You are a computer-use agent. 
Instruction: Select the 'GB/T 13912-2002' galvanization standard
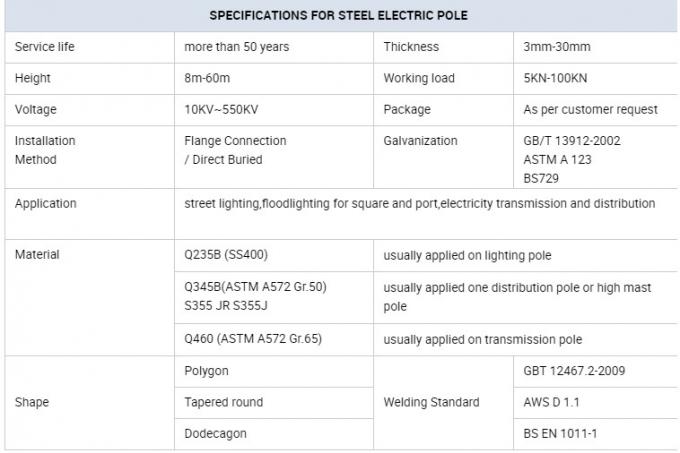point(572,141)
